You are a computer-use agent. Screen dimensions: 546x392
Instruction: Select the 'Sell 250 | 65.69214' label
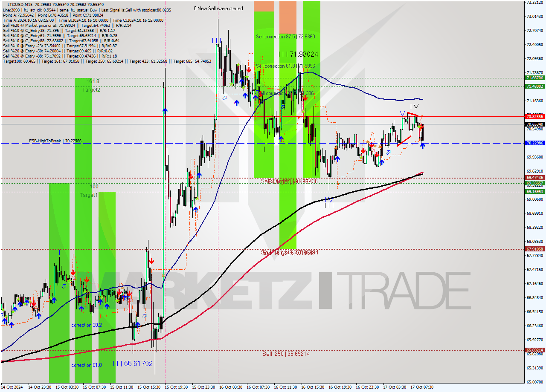pos(286,354)
